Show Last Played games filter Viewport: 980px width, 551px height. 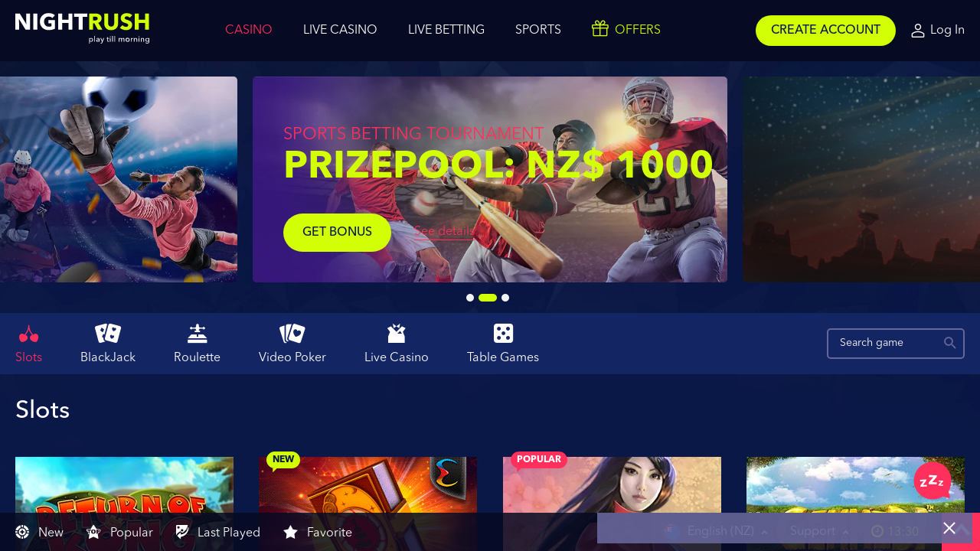click(x=218, y=532)
